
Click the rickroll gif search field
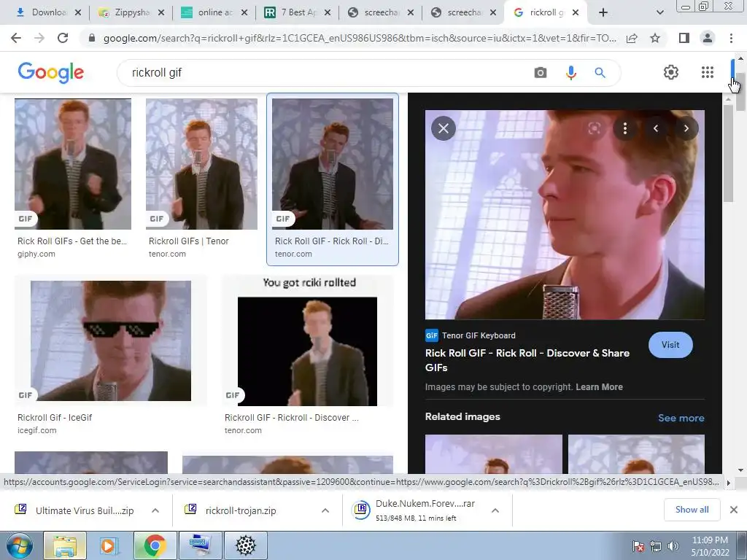coord(329,72)
